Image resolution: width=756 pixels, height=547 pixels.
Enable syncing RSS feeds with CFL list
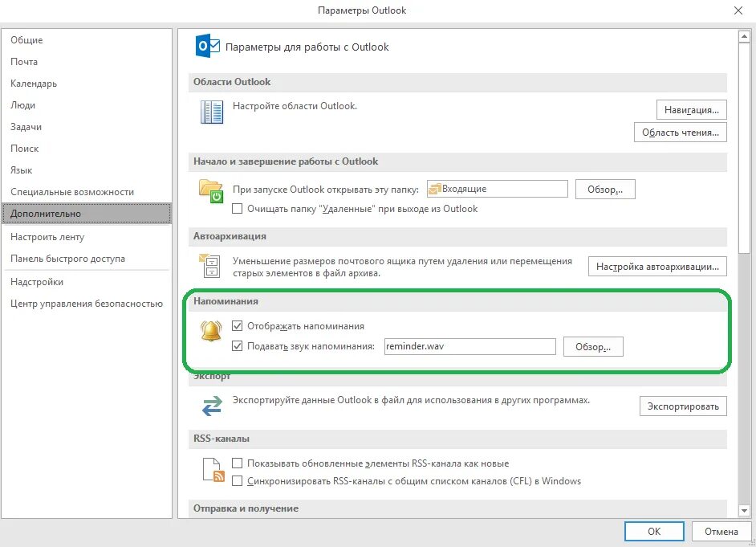pyautogui.click(x=237, y=481)
